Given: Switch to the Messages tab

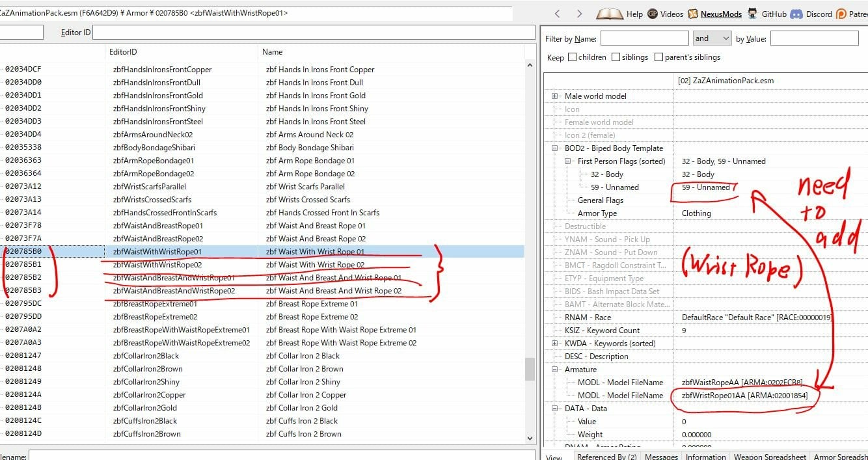Looking at the screenshot, I should click(x=661, y=456).
